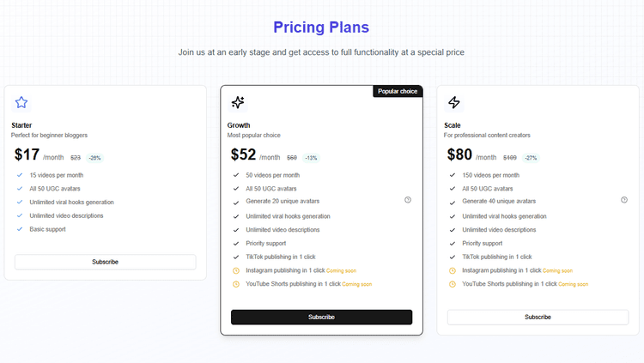Click clock icon next to Scale YouTube Shorts publishing
644x363 pixels.
click(x=453, y=283)
